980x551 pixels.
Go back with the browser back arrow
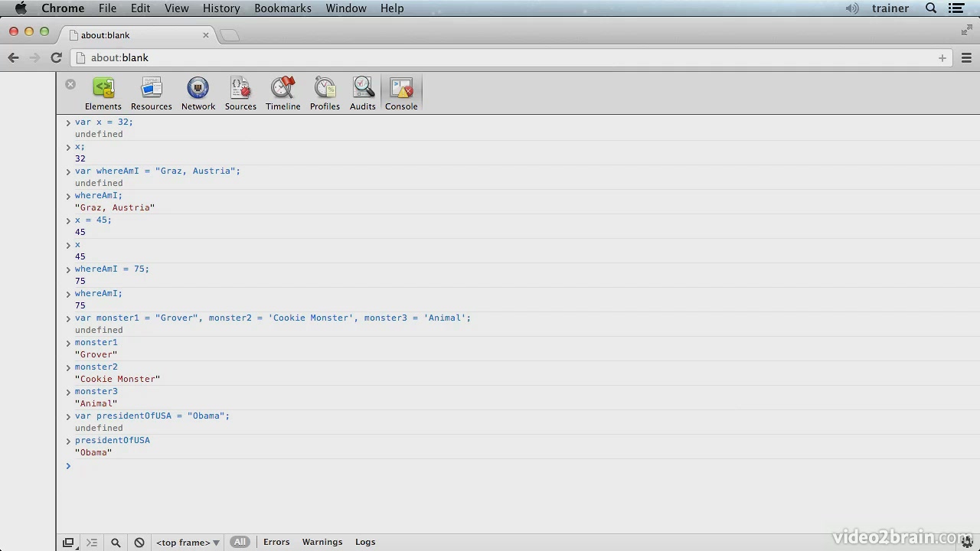pos(13,57)
